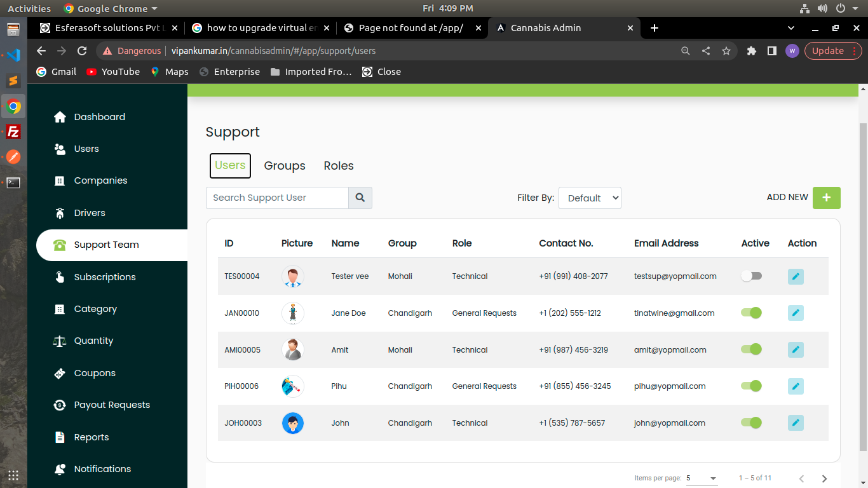Screen dimensions: 868x488
Task: Switch to the Groups tab
Action: point(285,166)
